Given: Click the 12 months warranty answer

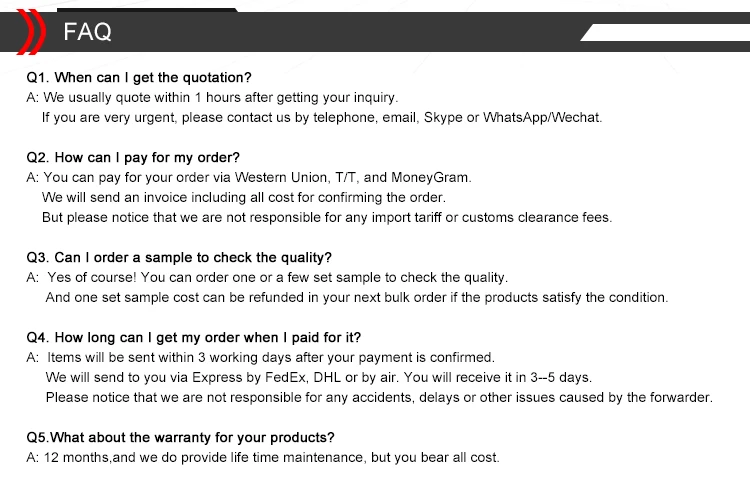Looking at the screenshot, I should (262, 457).
